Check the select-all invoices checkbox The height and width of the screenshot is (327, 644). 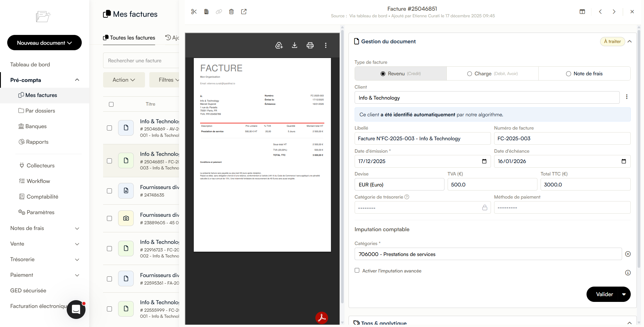pos(111,104)
